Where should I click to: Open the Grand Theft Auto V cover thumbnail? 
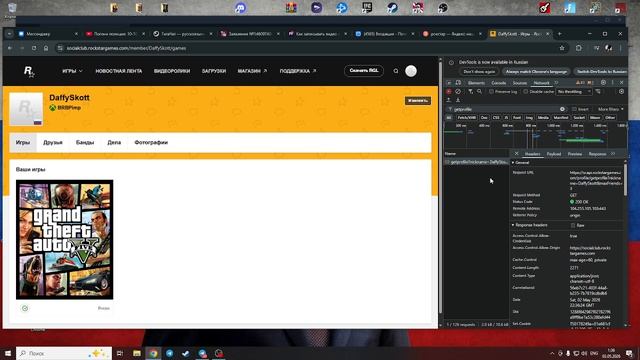64,240
